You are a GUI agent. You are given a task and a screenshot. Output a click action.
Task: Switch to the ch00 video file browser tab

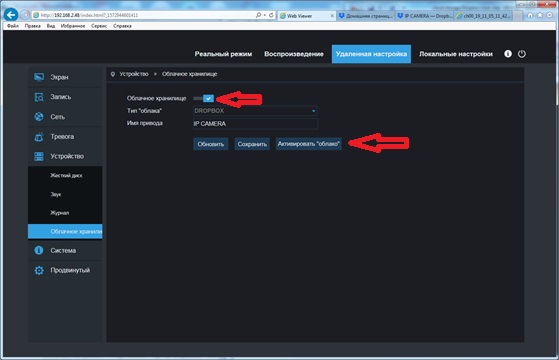coord(483,16)
